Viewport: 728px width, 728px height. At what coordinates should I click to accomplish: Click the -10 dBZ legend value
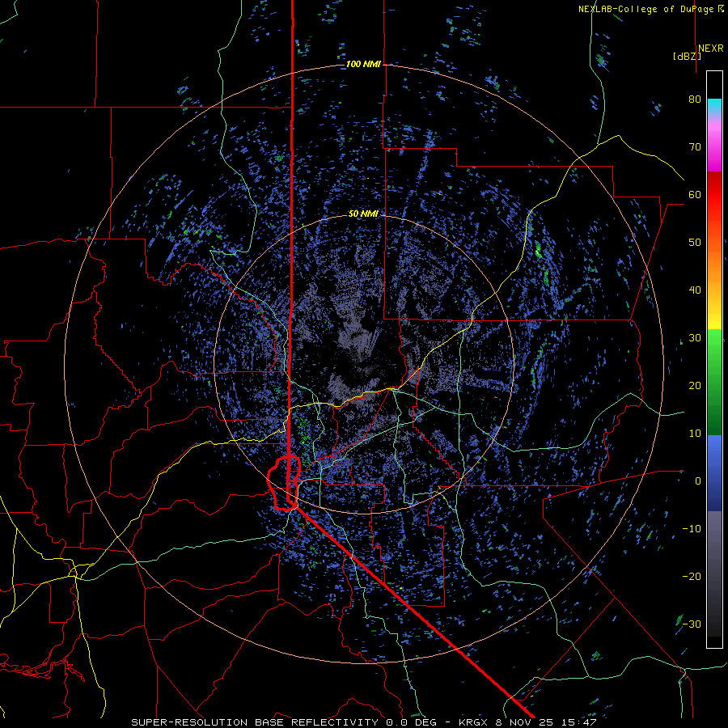(692, 528)
